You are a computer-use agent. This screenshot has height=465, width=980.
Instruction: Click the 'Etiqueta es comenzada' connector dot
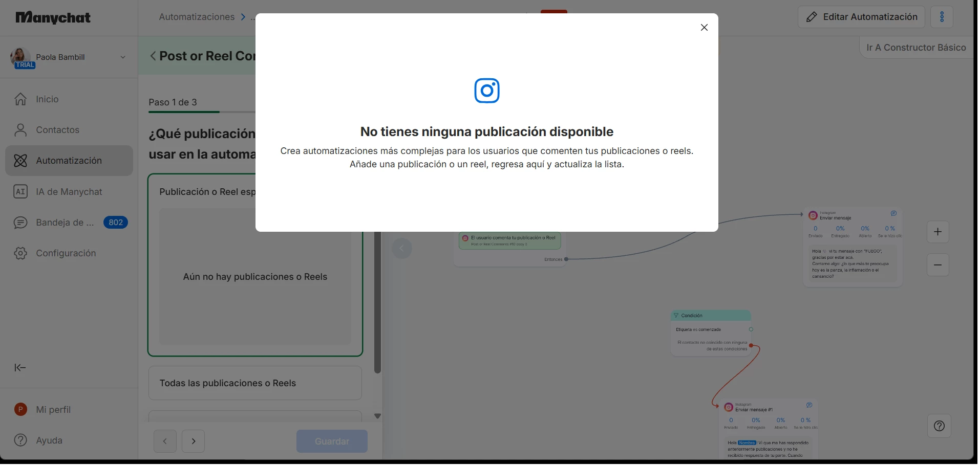click(x=751, y=329)
